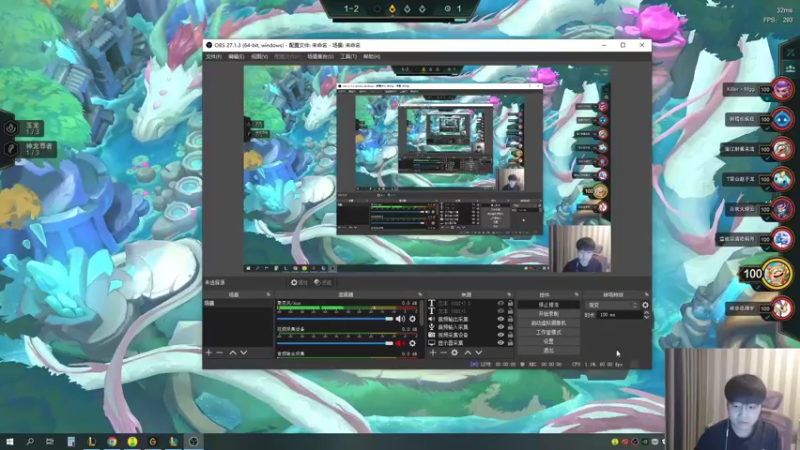The height and width of the screenshot is (450, 800).
Task: Select the audio output capture source
Action: click(x=453, y=319)
